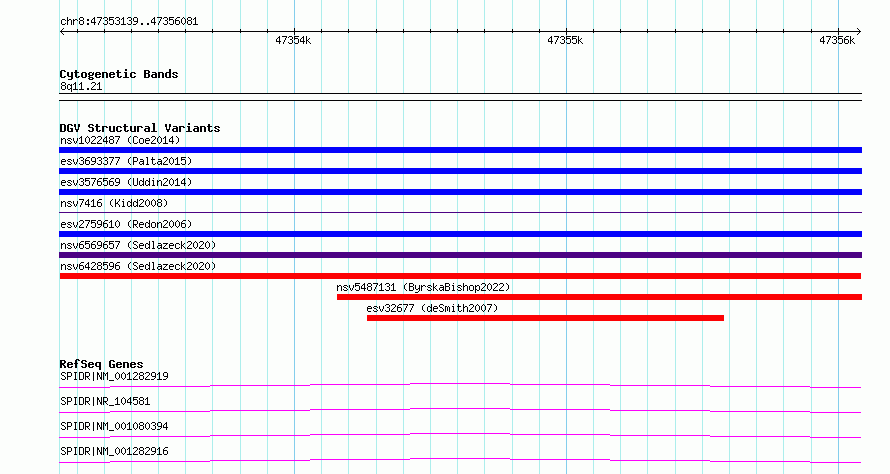Viewport: 890px width, 474px height.
Task: Click the SPIDR|NR_104581 gene label
Action: pos(105,401)
